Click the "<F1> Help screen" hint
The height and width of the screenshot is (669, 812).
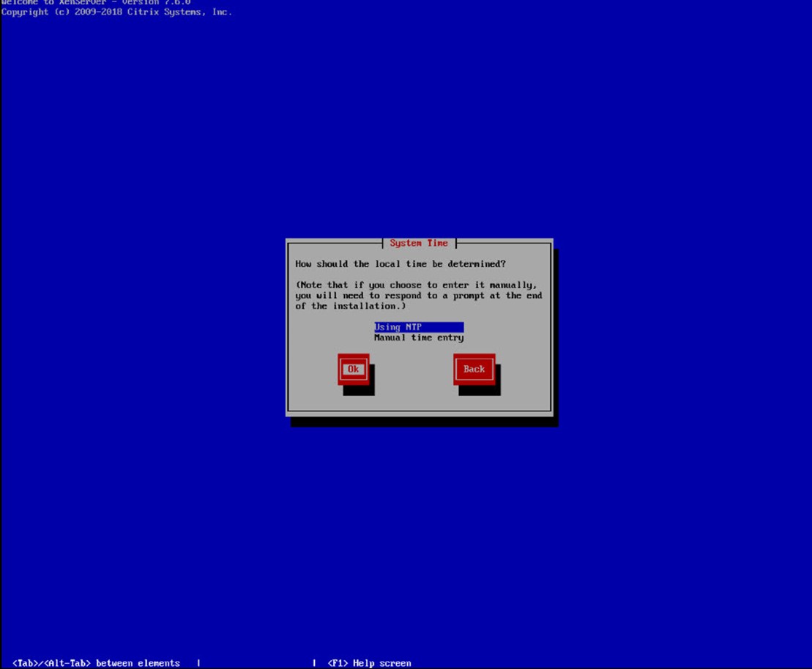pyautogui.click(x=369, y=663)
